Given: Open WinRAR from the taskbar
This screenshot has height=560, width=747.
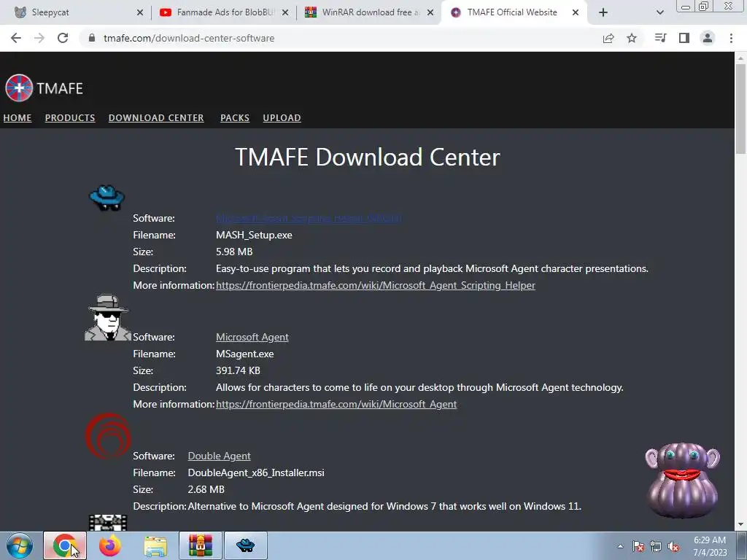Looking at the screenshot, I should 201,545.
